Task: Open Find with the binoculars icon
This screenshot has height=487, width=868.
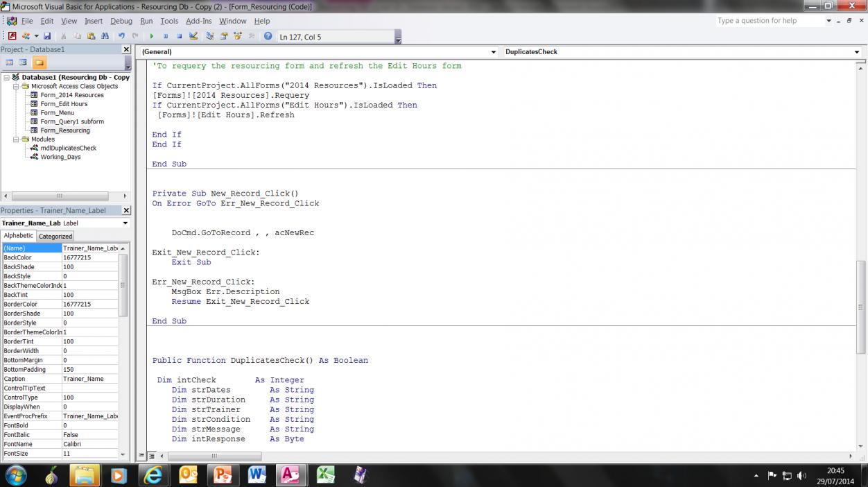Action: (x=105, y=36)
